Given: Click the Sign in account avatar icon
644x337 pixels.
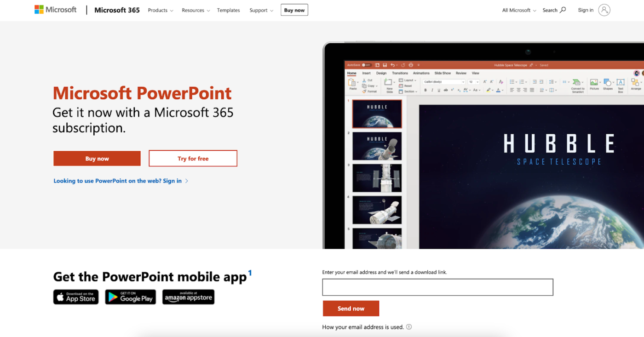Looking at the screenshot, I should [604, 10].
